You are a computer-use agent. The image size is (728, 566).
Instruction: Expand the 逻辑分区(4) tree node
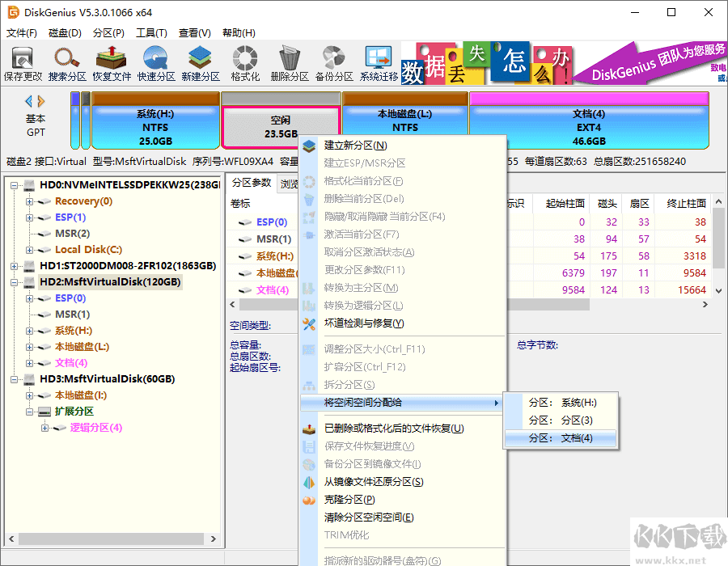tap(44, 428)
